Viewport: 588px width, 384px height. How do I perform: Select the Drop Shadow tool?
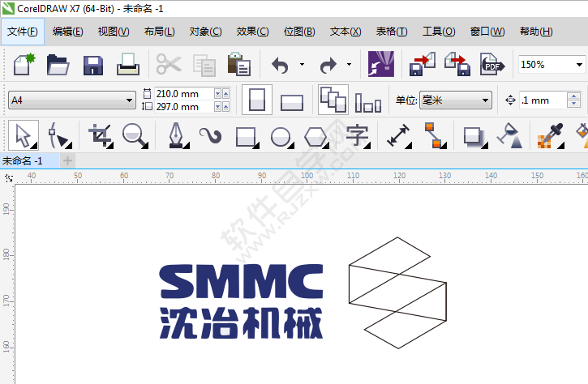coord(474,137)
